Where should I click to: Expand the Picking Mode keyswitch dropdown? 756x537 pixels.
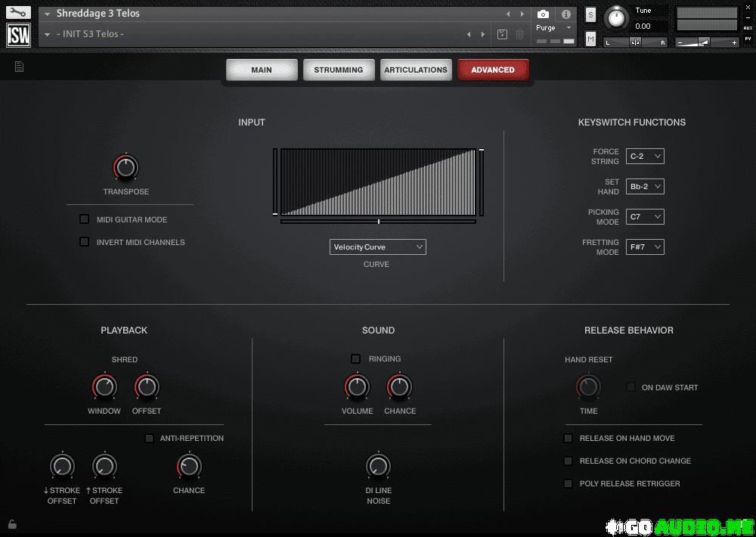[645, 217]
